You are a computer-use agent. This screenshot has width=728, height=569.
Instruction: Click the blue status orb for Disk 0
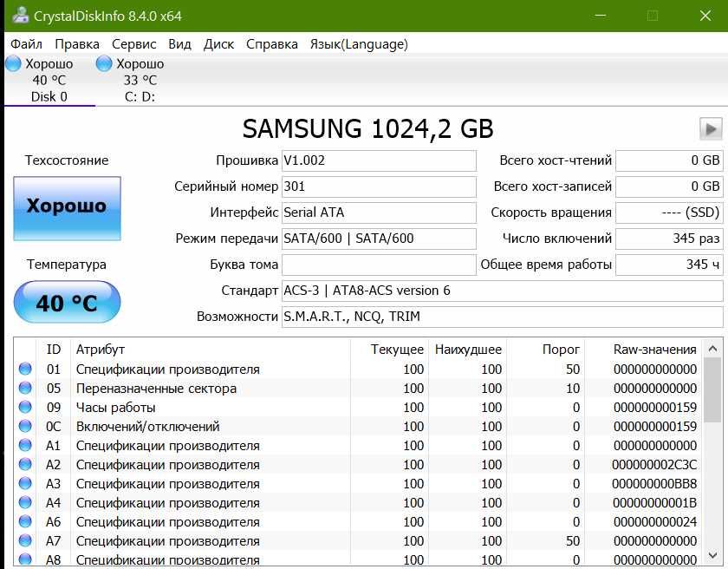(x=13, y=63)
